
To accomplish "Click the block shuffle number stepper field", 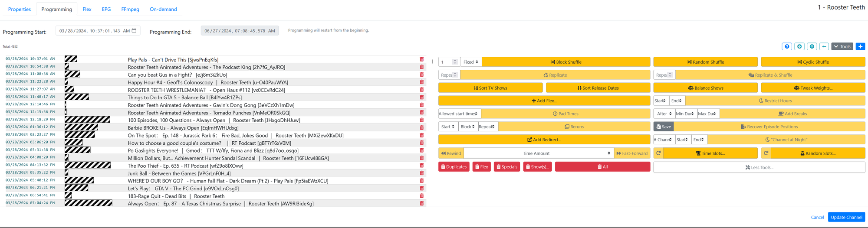I will tap(448, 62).
